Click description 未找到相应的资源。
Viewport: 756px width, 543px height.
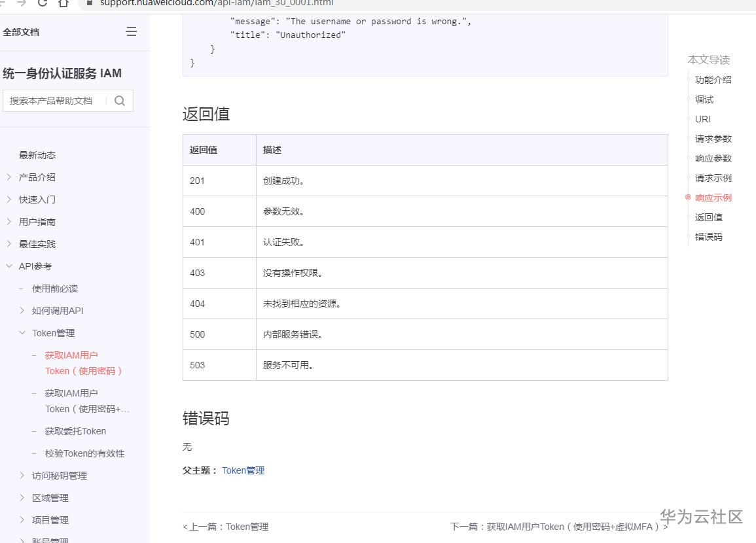pos(301,304)
